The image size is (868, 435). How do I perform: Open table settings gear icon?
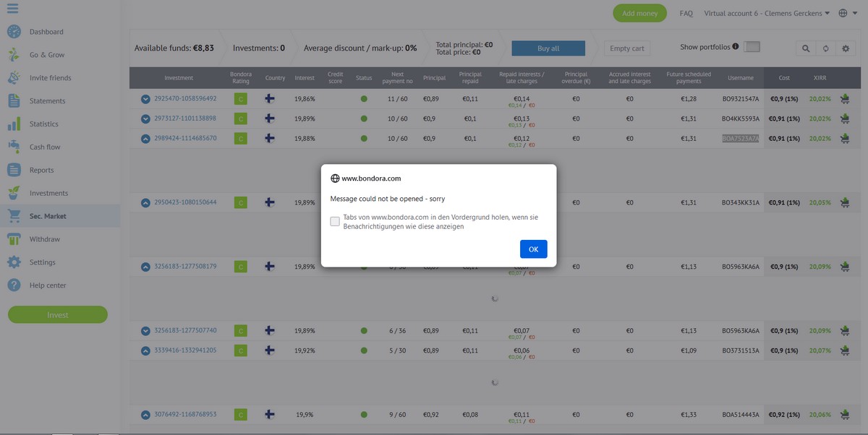(x=845, y=48)
